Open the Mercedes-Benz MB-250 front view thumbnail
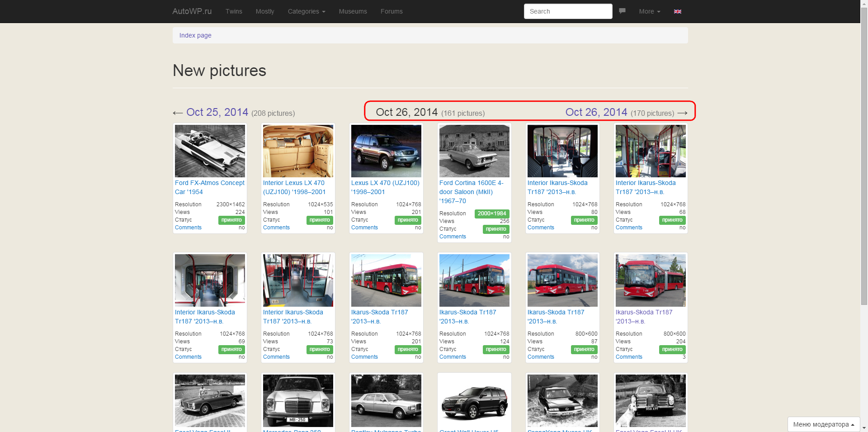This screenshot has height=432, width=868. [x=298, y=401]
